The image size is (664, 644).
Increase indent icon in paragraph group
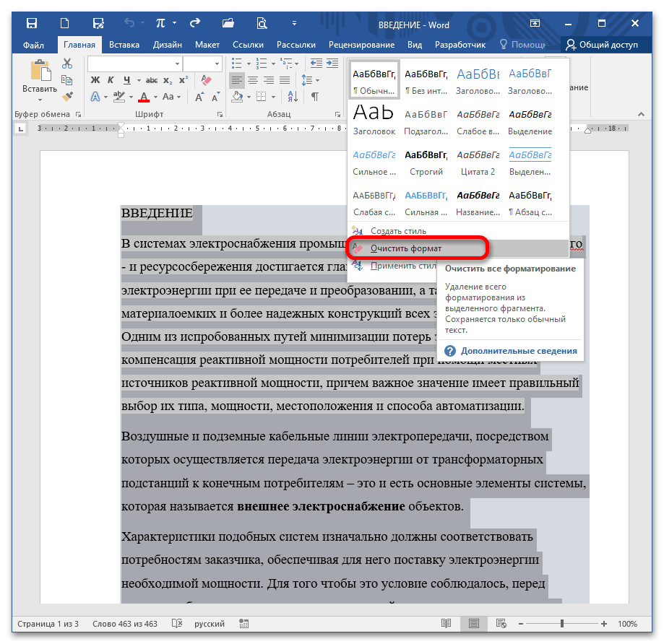[x=332, y=64]
